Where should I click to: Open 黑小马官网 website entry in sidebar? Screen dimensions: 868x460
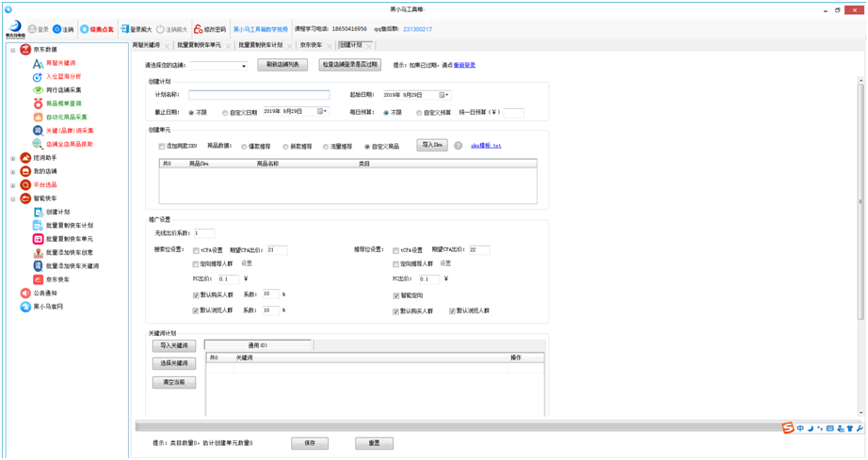tap(48, 307)
